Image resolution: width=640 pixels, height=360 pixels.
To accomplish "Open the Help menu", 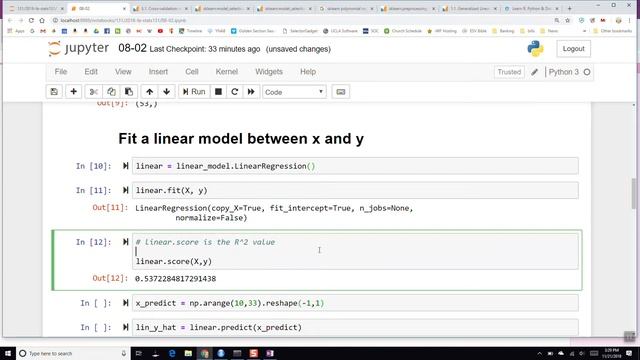I will click(x=308, y=72).
